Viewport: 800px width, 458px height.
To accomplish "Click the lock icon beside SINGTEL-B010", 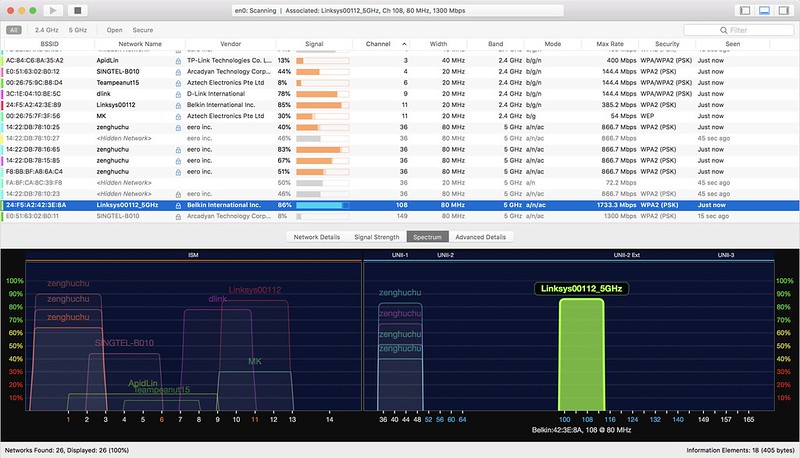I will pos(178,72).
